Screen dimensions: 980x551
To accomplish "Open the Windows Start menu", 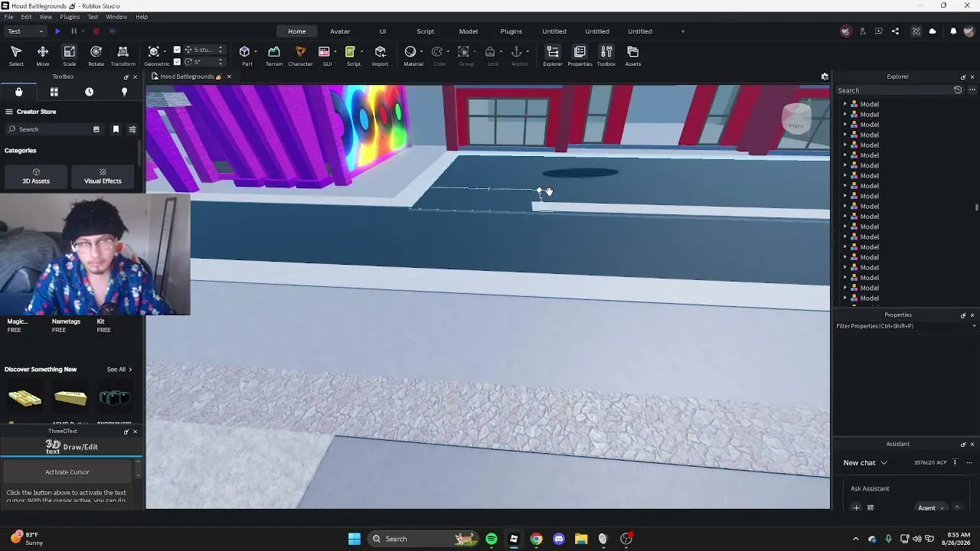I will pyautogui.click(x=354, y=539).
